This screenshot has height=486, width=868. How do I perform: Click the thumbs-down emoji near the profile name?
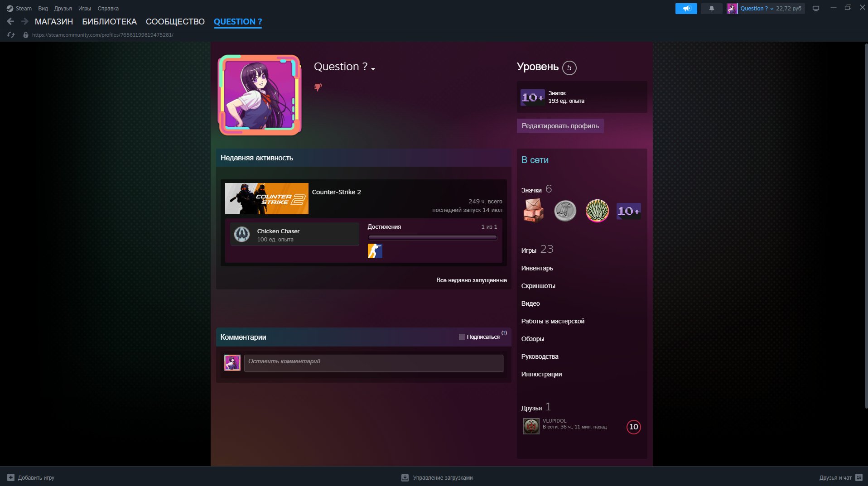click(x=318, y=88)
